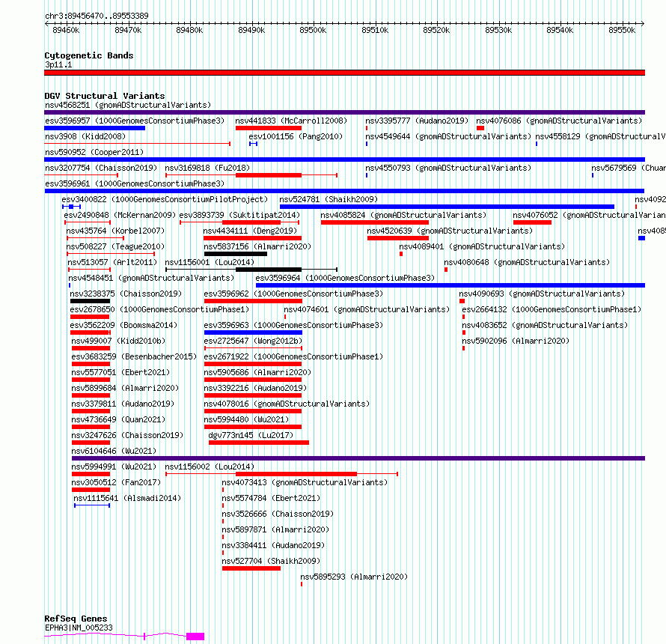Select nsv5577051 Ebert2021 variant label
The image size is (666, 644).
click(x=120, y=372)
